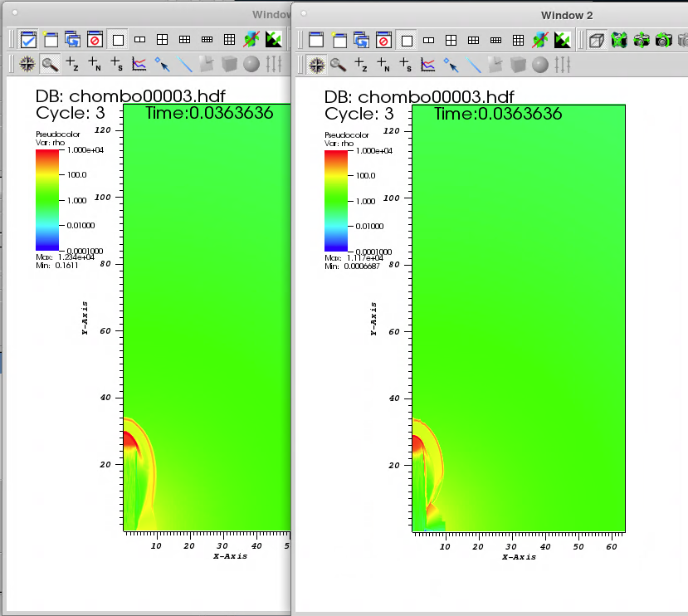Switch the left window to the 1x2 layout
The image size is (688, 616).
click(x=140, y=40)
